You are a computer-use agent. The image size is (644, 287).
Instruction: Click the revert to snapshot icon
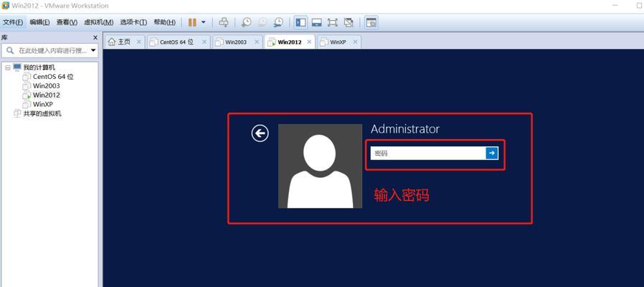262,22
